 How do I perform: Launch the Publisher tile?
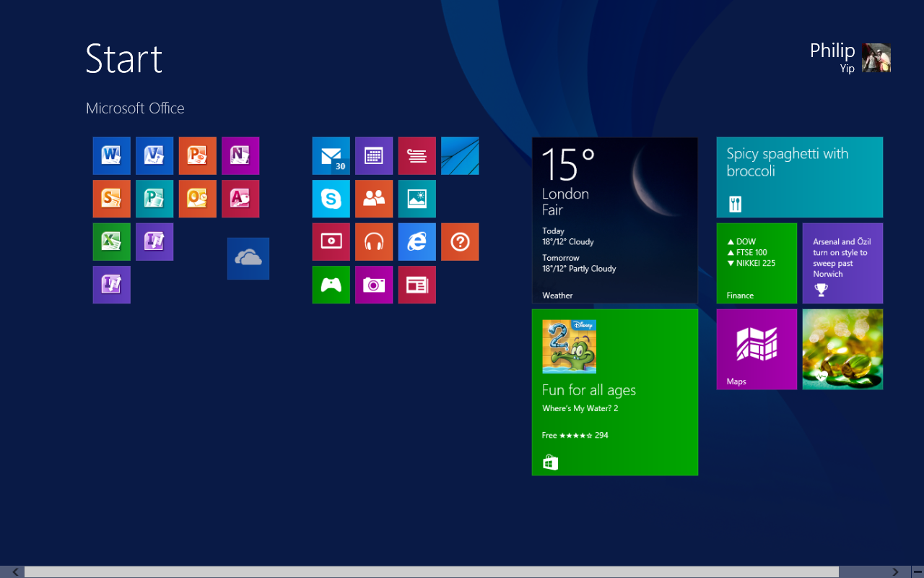(x=154, y=199)
